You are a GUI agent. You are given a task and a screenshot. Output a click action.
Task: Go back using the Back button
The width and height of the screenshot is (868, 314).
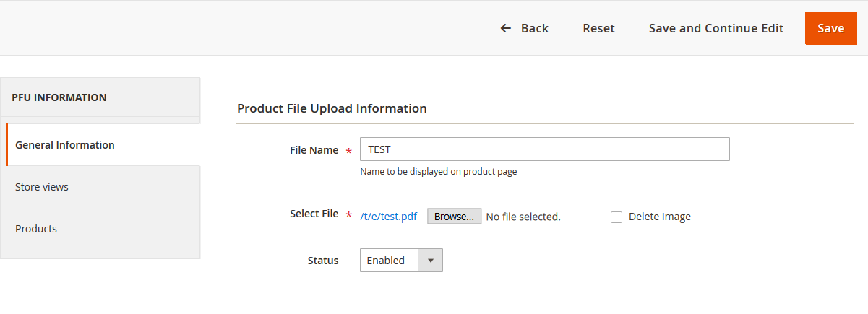[x=525, y=28]
